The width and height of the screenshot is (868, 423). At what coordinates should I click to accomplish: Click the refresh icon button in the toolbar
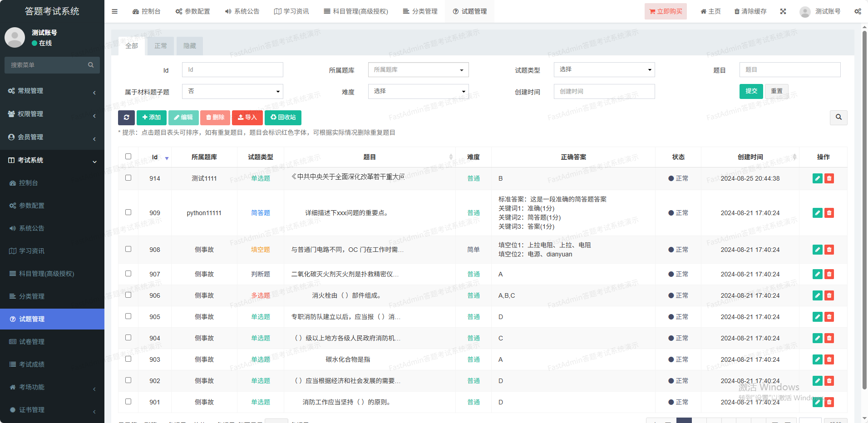click(126, 118)
